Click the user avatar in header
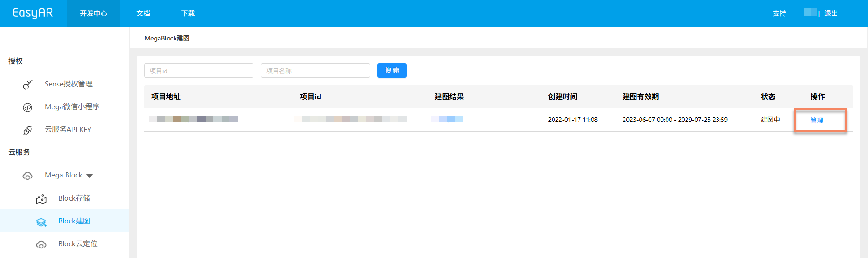This screenshot has width=868, height=258. coord(810,12)
